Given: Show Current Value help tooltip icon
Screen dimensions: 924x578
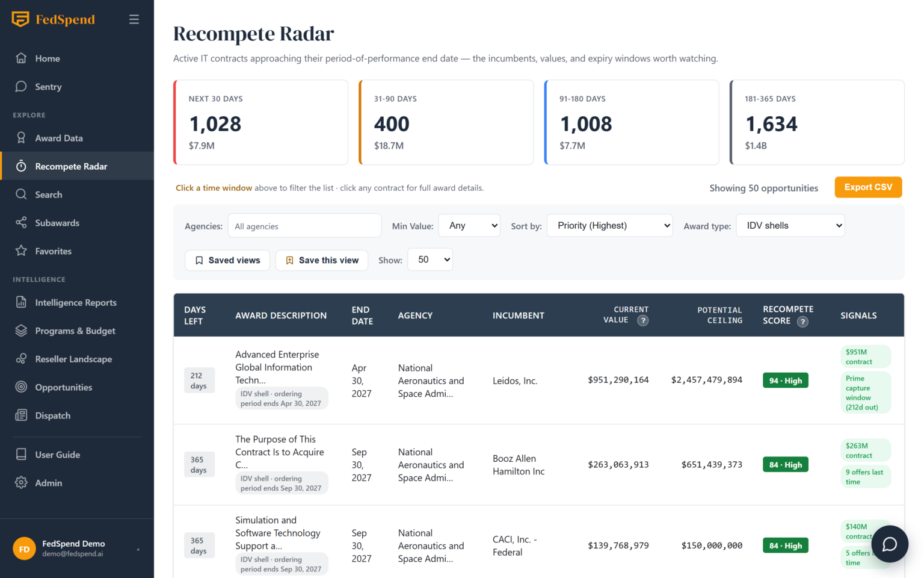Looking at the screenshot, I should [x=643, y=321].
